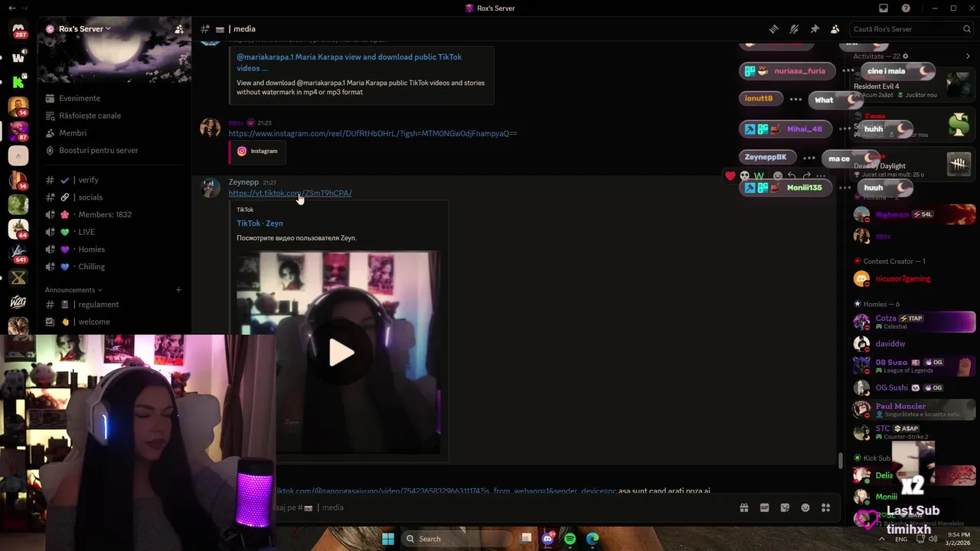Open Discord direct messages home icon

(18, 30)
